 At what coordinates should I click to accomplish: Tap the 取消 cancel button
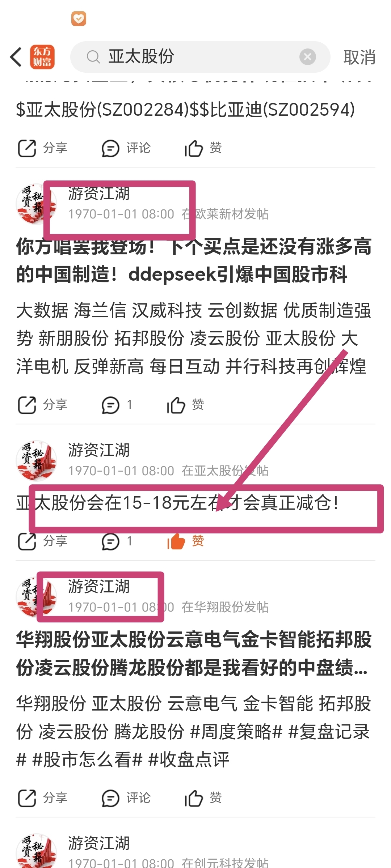[359, 57]
